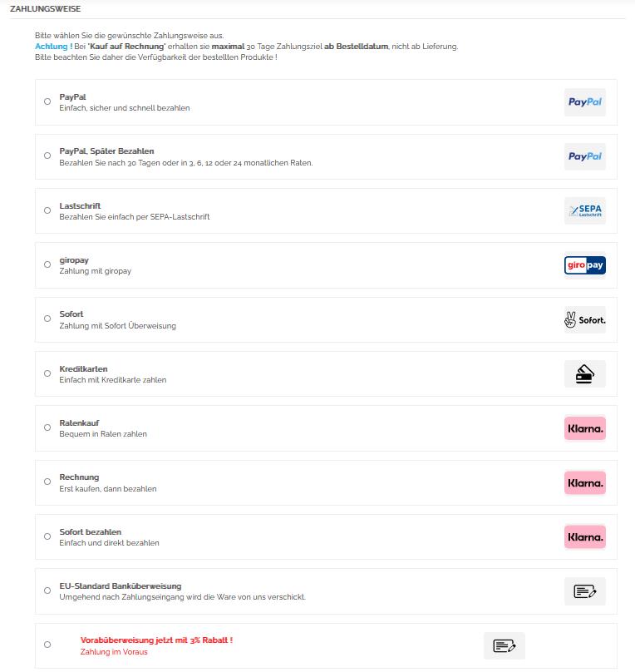Click the 'Sofort bezahlen' option title
This screenshot has height=672, width=635.
pos(90,531)
